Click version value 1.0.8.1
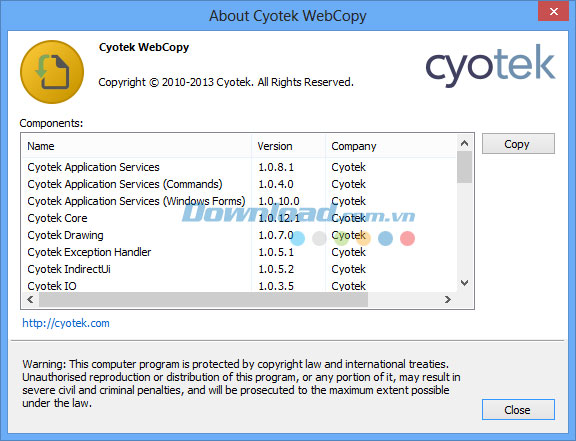This screenshot has width=576, height=441. coord(276,167)
